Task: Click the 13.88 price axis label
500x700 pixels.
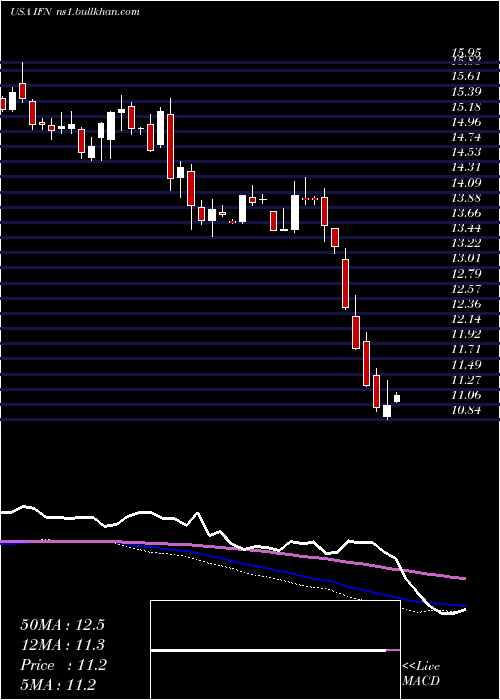Action: (x=466, y=198)
